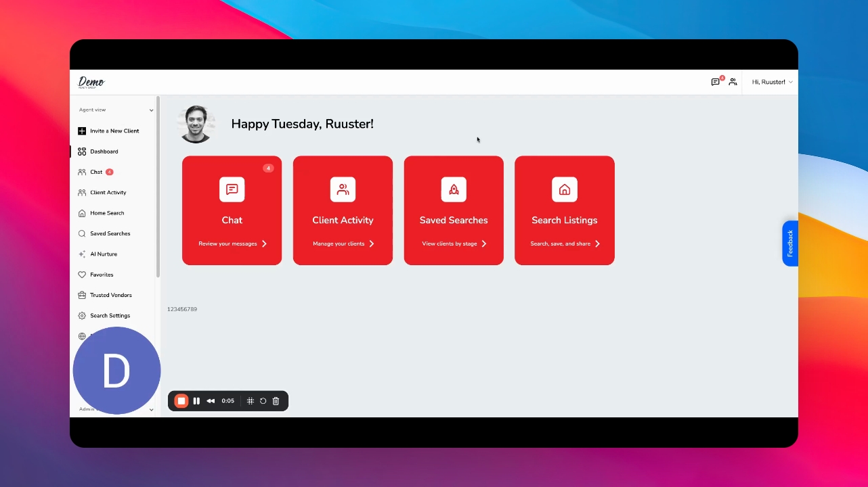This screenshot has width=868, height=487.
Task: Open Saved Searches in the sidebar
Action: pyautogui.click(x=110, y=233)
